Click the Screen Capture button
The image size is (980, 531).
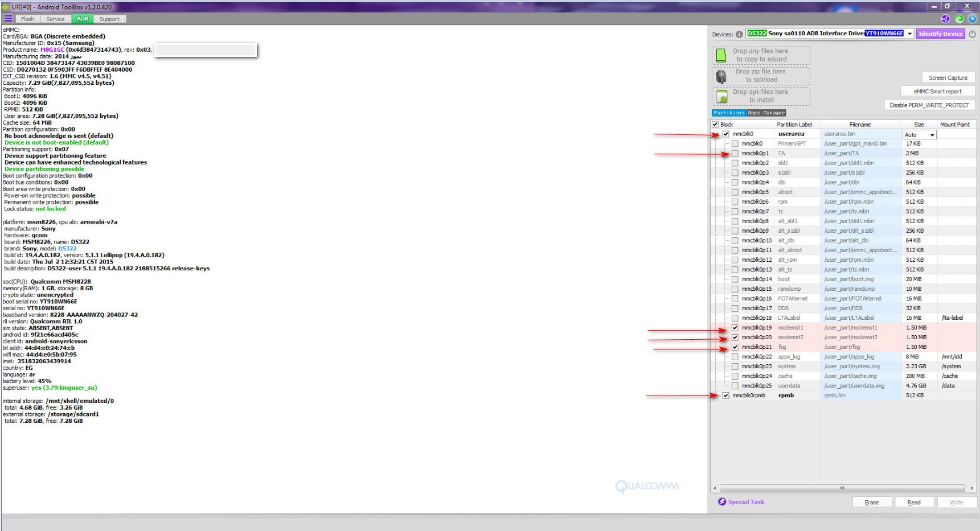click(x=948, y=77)
